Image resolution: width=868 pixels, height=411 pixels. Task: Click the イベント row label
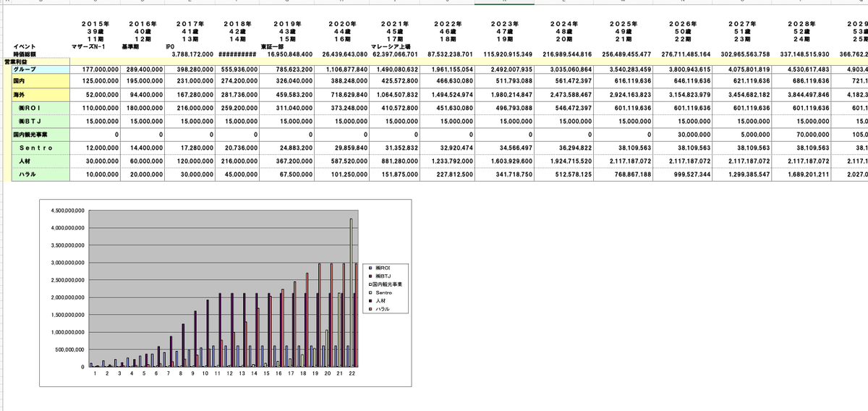(25, 46)
